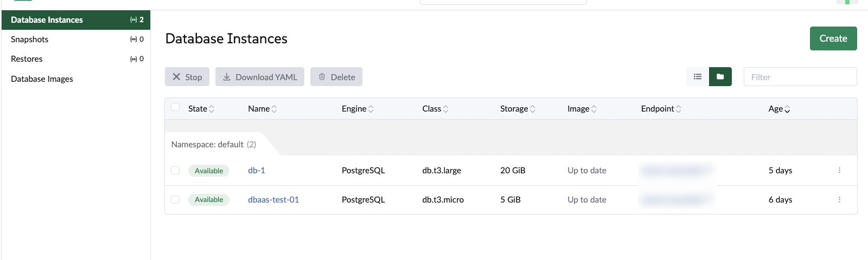Focus the Filter input field
Screen dimensions: 868x260
[x=800, y=77]
